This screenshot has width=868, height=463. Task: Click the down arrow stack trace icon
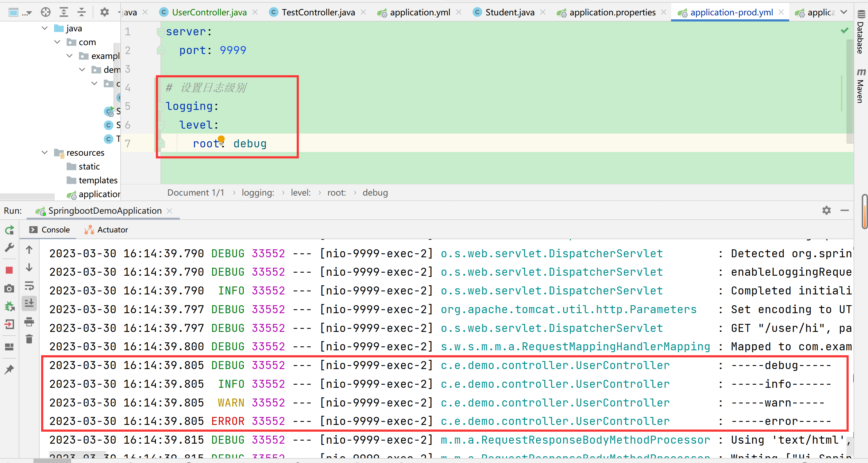click(x=29, y=268)
